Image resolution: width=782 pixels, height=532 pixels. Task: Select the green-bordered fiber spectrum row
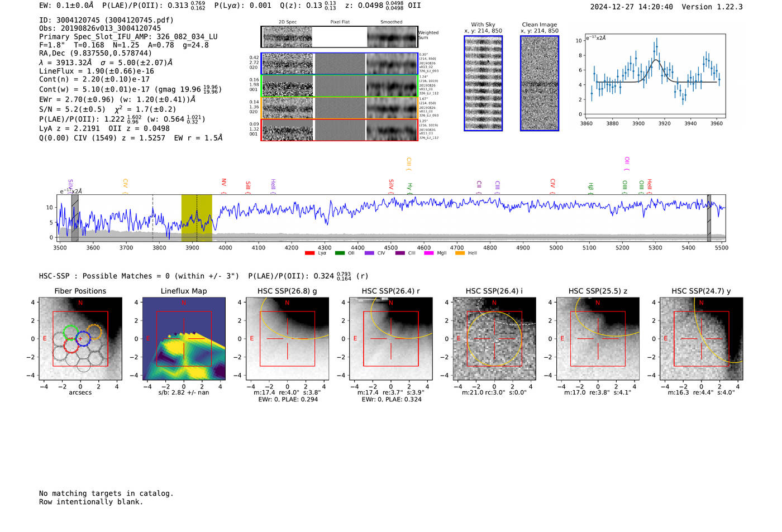(340, 86)
